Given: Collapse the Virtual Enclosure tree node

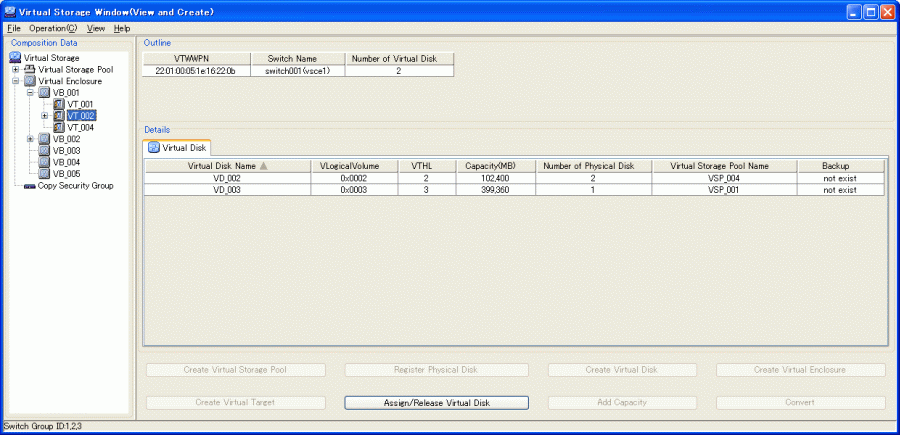Looking at the screenshot, I should click(15, 81).
